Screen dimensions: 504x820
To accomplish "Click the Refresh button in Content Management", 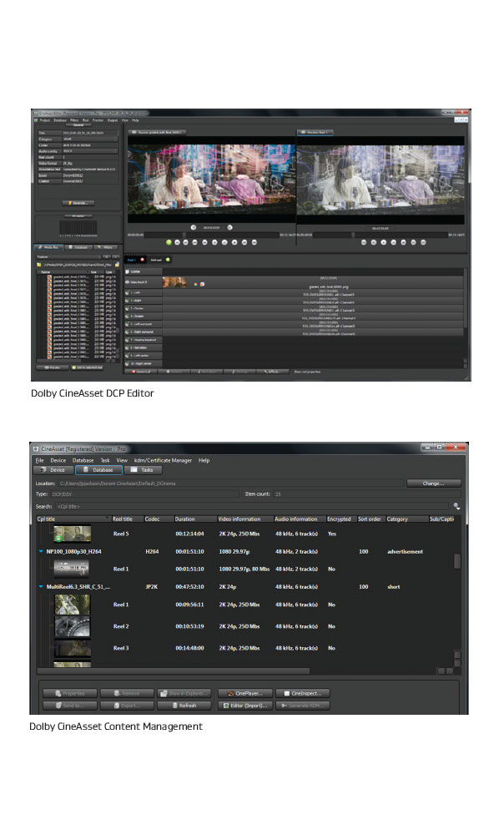I will pyautogui.click(x=184, y=706).
